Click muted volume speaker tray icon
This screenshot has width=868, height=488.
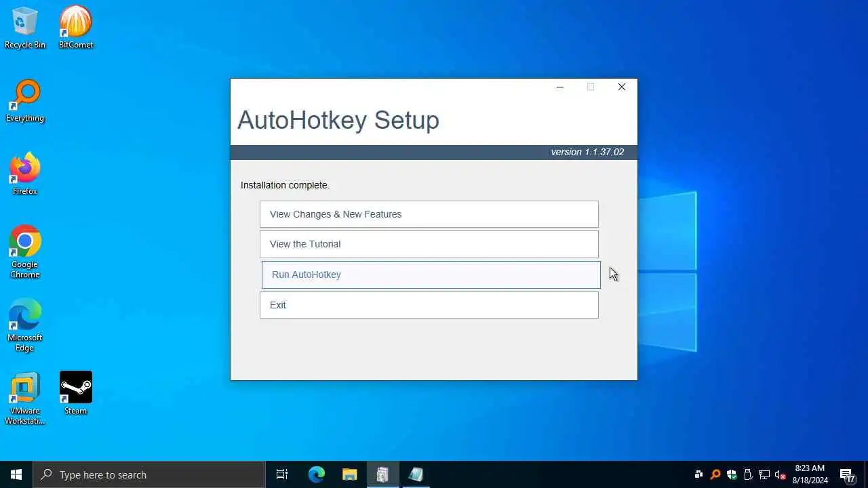click(781, 474)
